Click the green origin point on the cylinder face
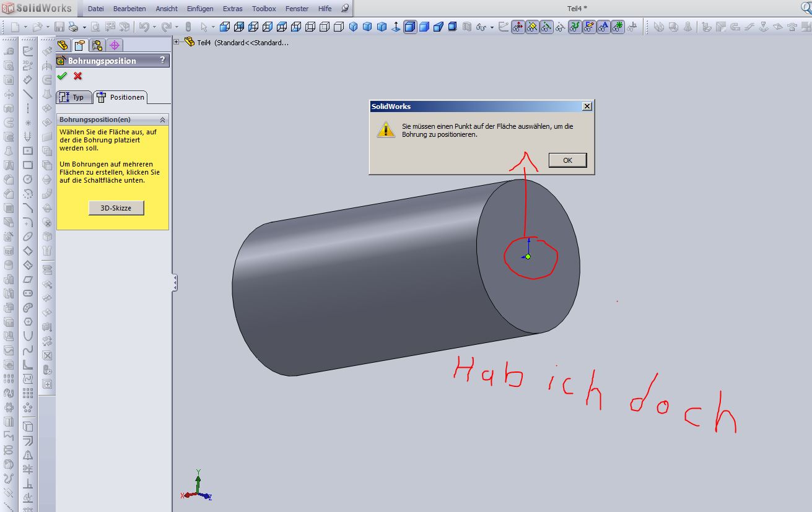Image resolution: width=812 pixels, height=512 pixels. tap(528, 256)
